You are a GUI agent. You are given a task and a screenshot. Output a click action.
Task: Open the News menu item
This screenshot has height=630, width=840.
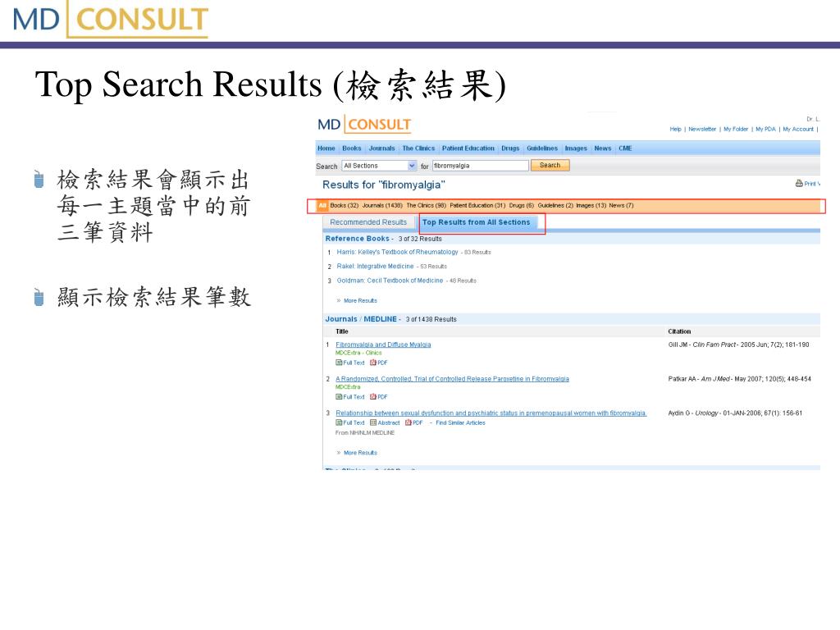[603, 148]
